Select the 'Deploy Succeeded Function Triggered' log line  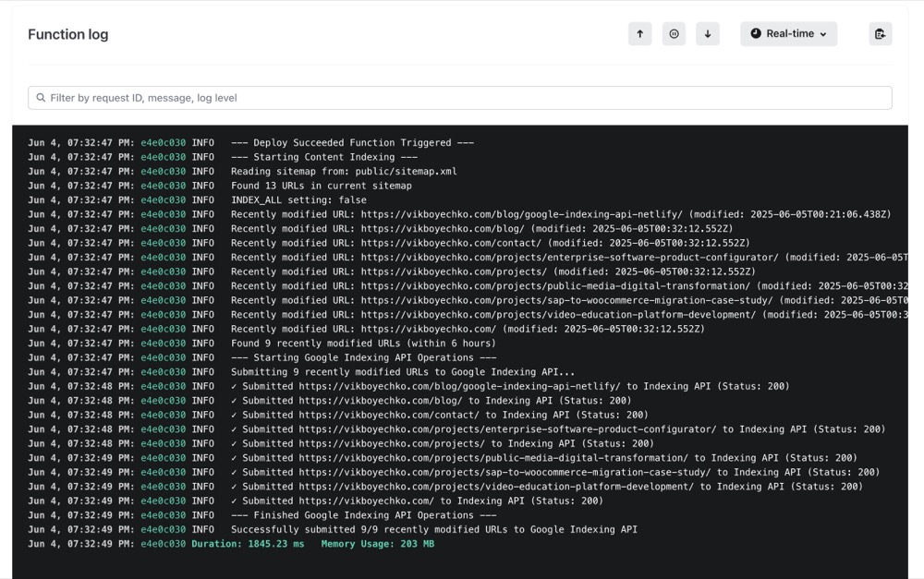(x=251, y=142)
